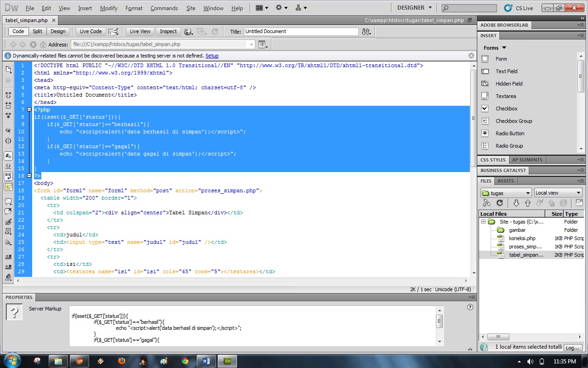
Task: Click the Form icon in Insert panel
Action: coord(485,59)
